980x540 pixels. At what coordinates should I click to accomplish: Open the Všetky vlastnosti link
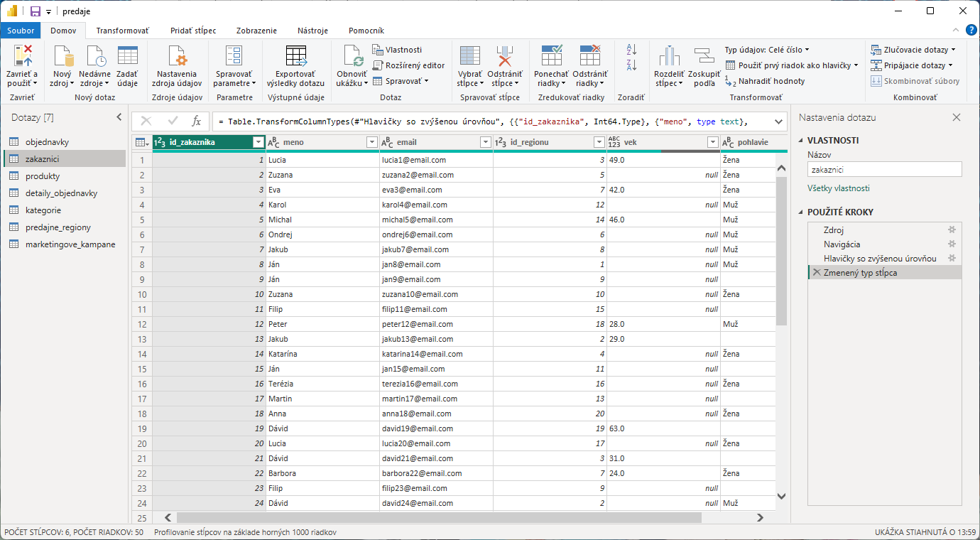838,188
